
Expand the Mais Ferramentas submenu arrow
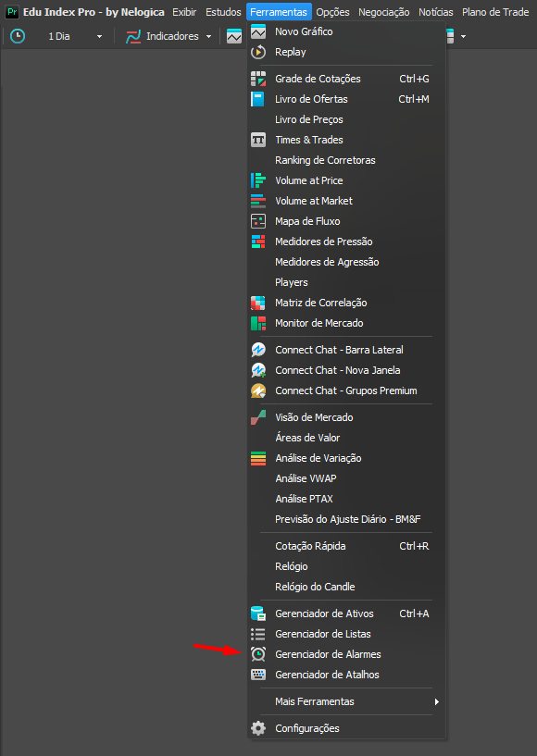pos(437,702)
